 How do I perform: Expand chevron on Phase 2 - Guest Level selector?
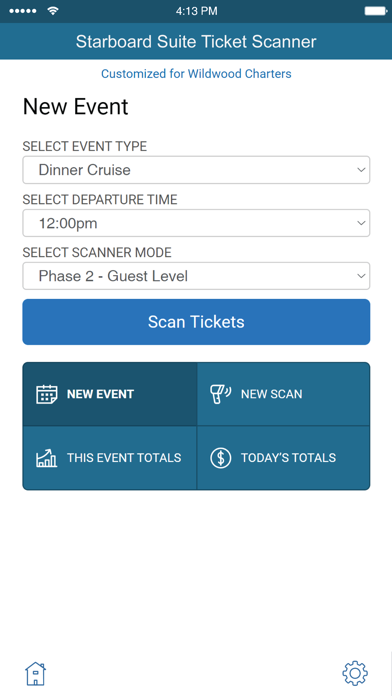coord(361,277)
